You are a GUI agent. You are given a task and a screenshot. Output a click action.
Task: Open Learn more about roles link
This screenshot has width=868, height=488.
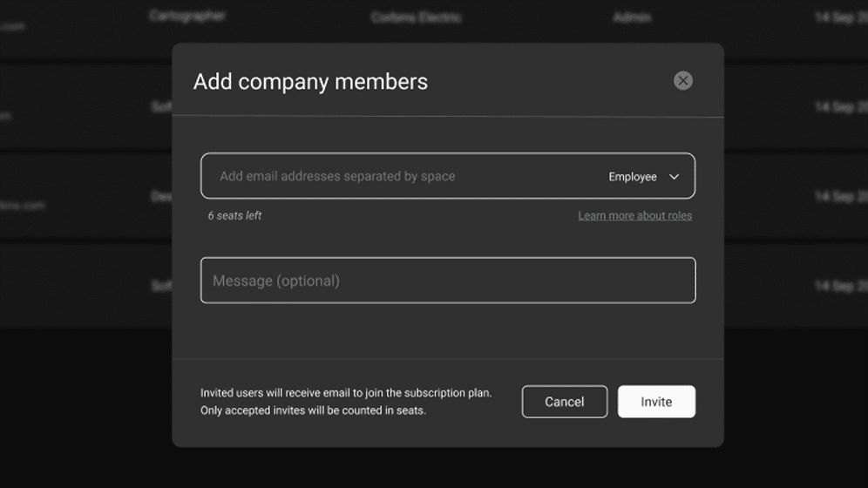(x=635, y=216)
